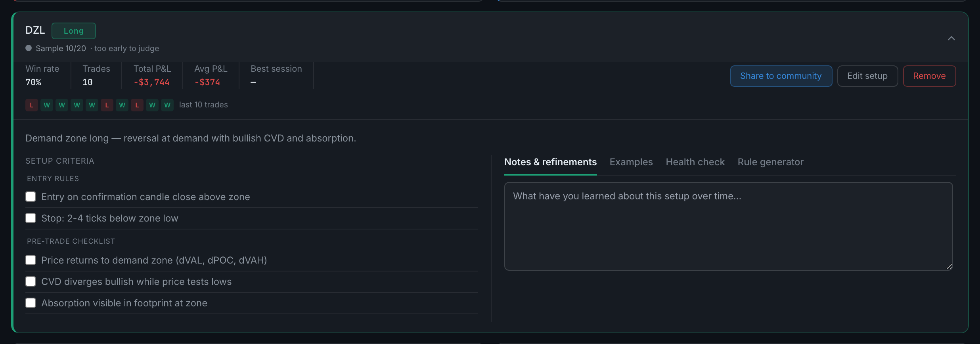This screenshot has width=980, height=344.
Task: Open the Rule generator tab
Action: (770, 162)
